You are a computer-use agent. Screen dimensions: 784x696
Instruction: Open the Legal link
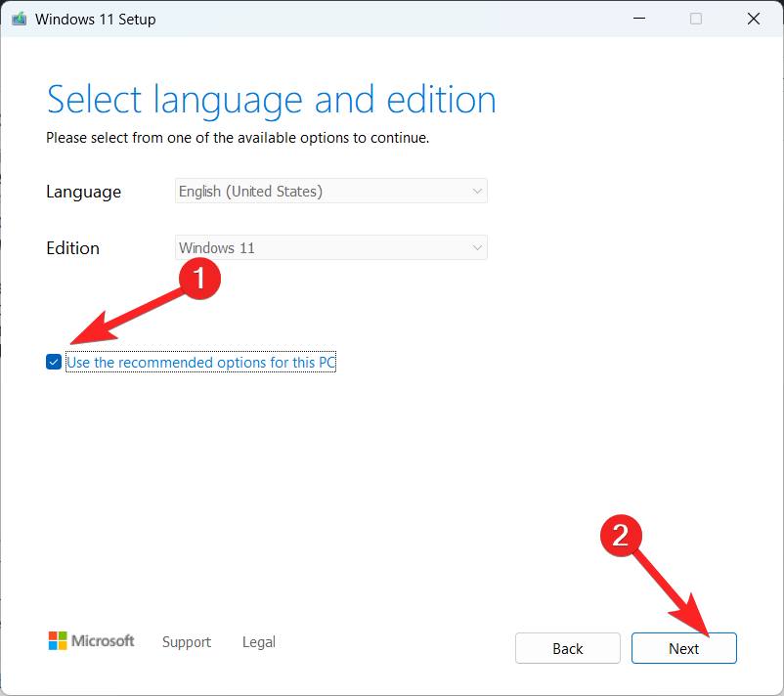(258, 642)
